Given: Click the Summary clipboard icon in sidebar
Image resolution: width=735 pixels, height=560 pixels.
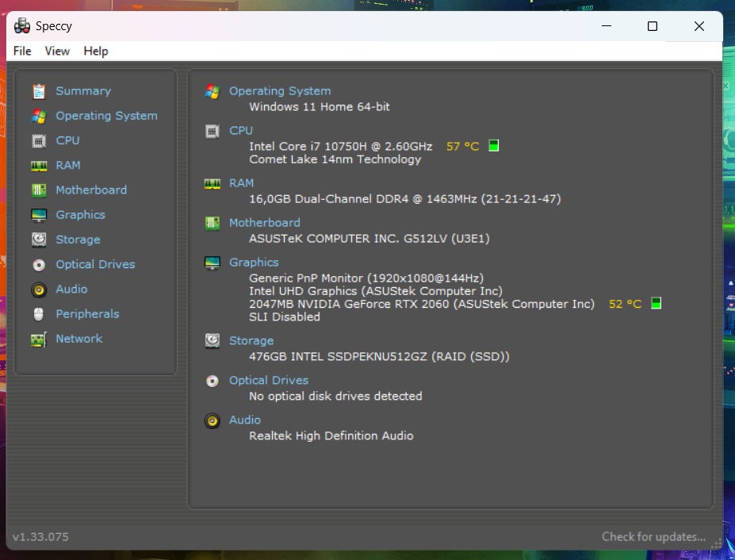Looking at the screenshot, I should [x=39, y=91].
